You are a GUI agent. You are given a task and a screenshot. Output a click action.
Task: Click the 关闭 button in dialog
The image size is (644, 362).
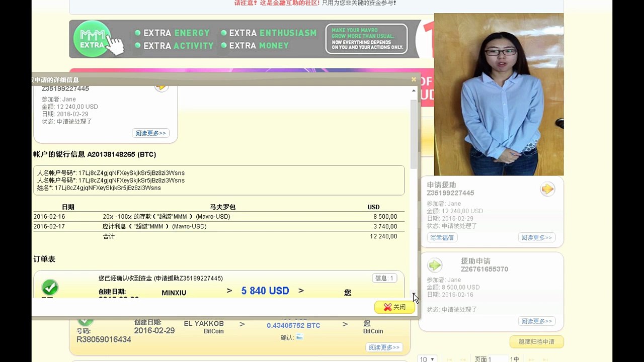coord(394,307)
